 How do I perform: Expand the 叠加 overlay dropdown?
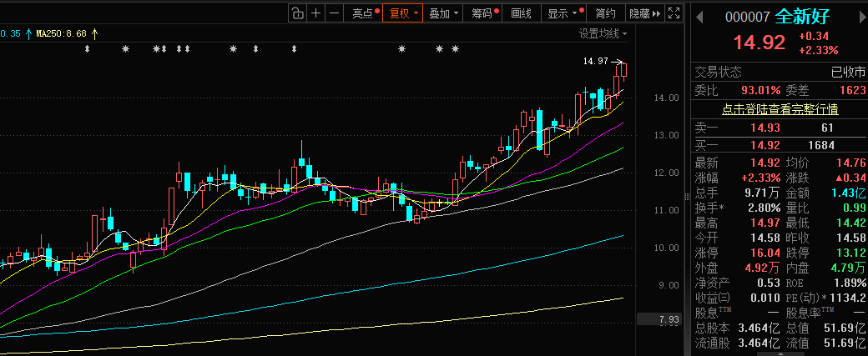pyautogui.click(x=443, y=13)
